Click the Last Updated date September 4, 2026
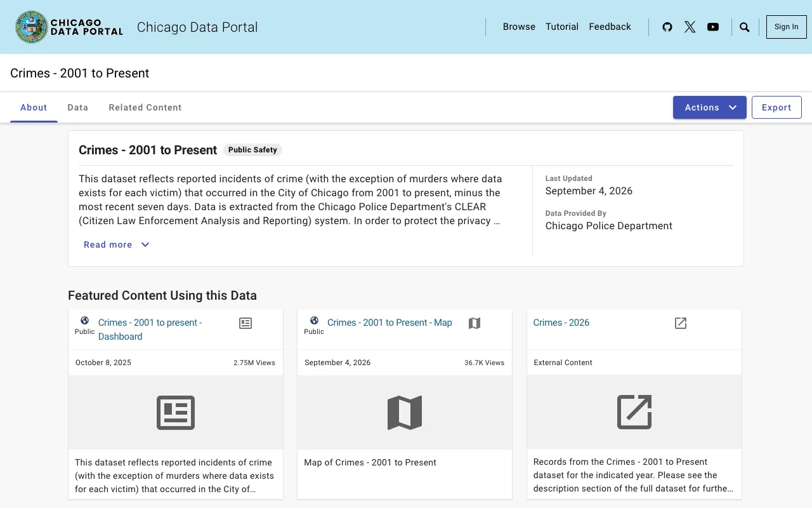Image resolution: width=812 pixels, height=508 pixels. [589, 191]
